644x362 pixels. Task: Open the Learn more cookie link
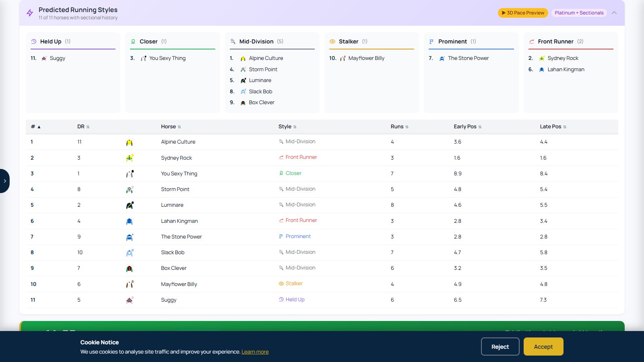tap(255, 352)
